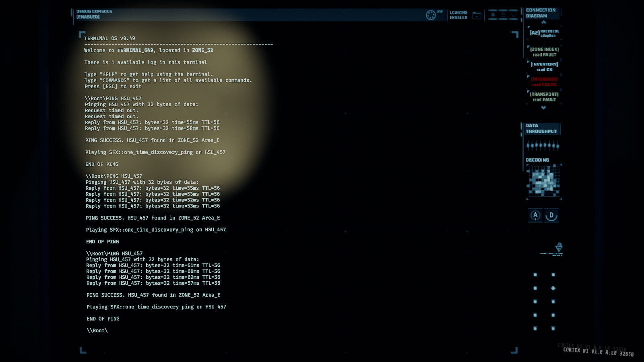This screenshot has height=362, width=644.
Task: Click the TERMINAL OS v0.49 title line
Action: [109, 39]
